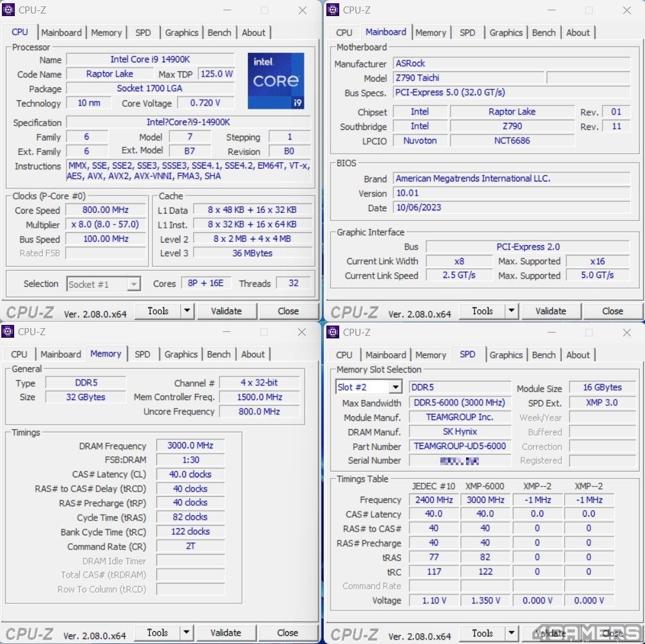Click Core Speed value 800.00 MHz
The height and width of the screenshot is (644, 645).
(x=106, y=210)
